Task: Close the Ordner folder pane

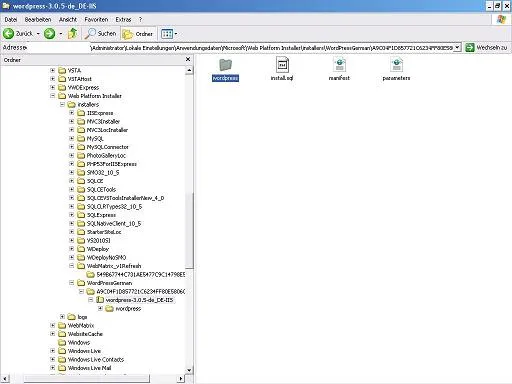Action: (x=188, y=59)
